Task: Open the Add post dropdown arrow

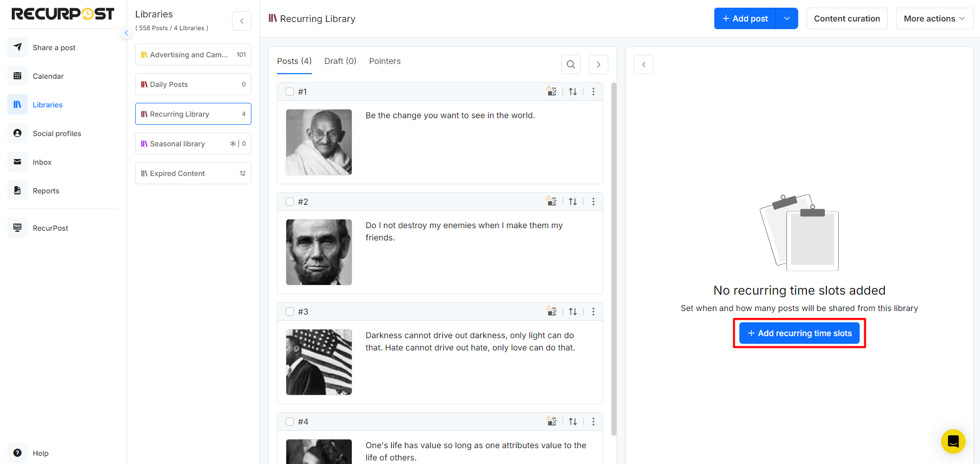Action: coord(787,18)
